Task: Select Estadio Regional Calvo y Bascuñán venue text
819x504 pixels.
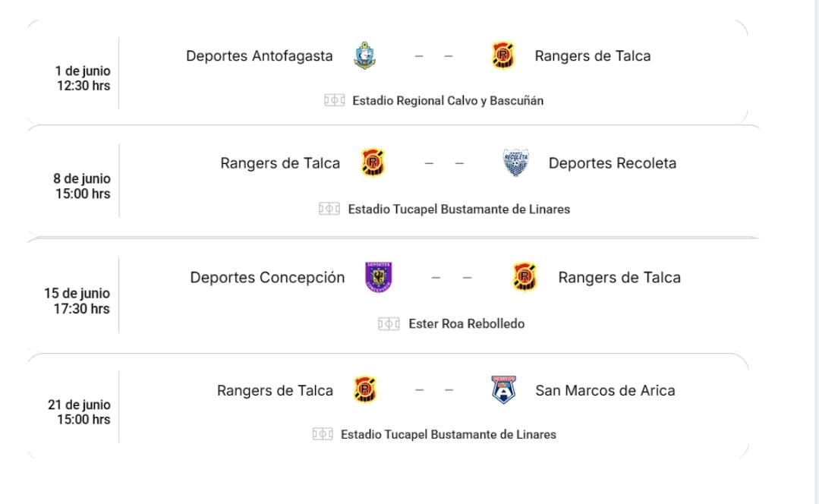Action: point(448,101)
